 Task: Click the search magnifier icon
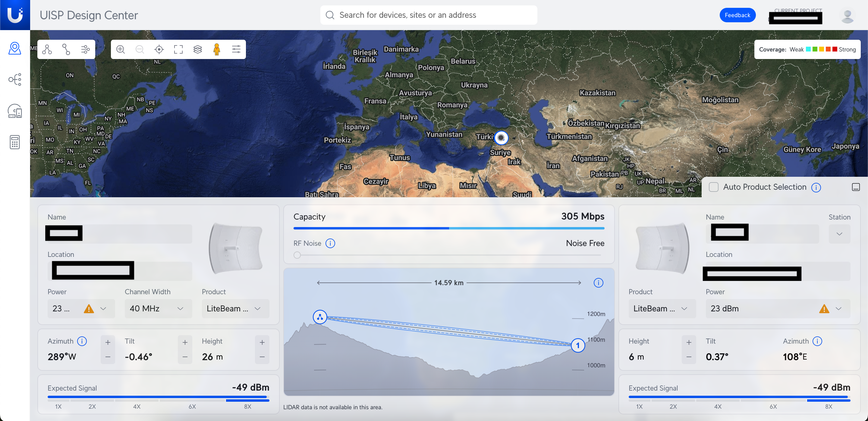(x=330, y=15)
